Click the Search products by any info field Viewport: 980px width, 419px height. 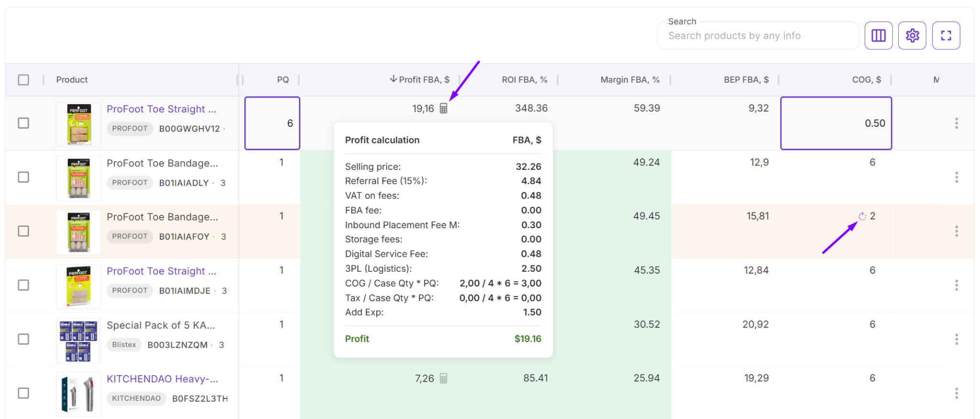(x=757, y=36)
